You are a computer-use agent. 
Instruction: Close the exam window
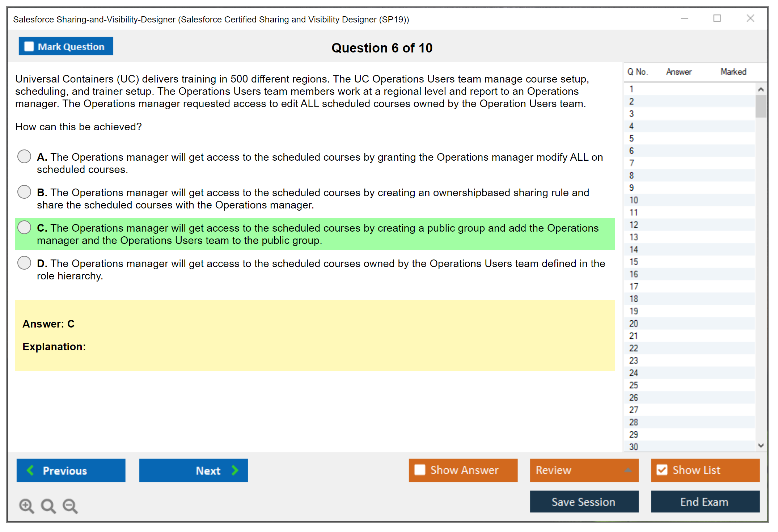(x=750, y=18)
